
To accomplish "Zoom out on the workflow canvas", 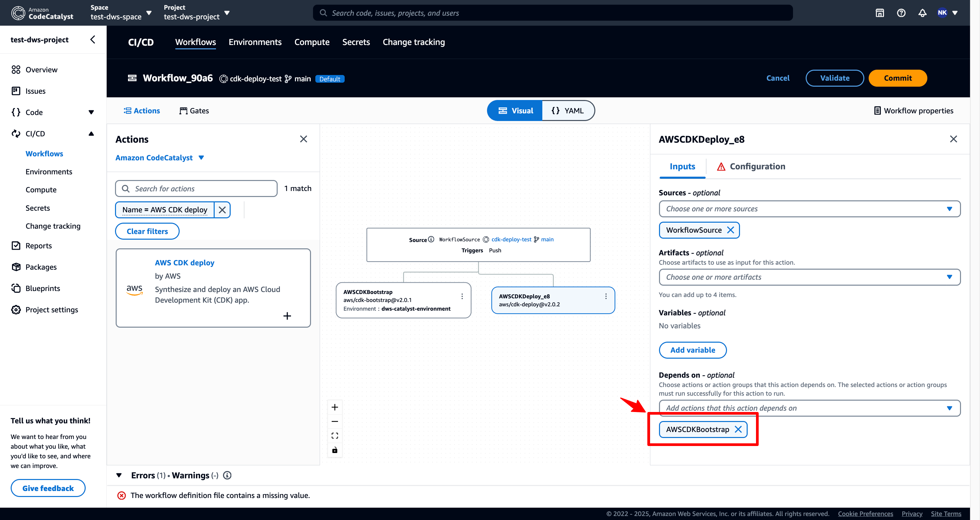I will coord(334,421).
